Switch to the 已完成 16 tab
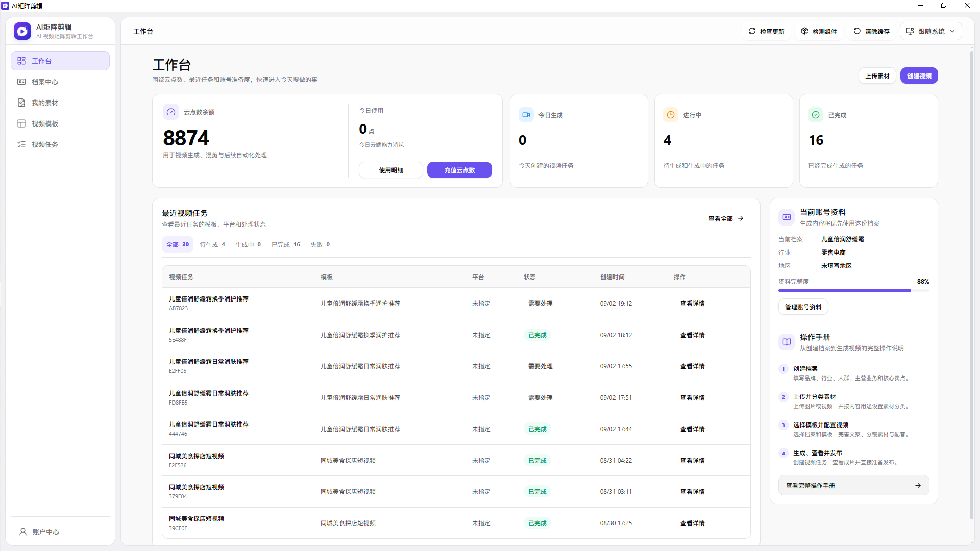This screenshot has height=551, width=980. pyautogui.click(x=286, y=245)
